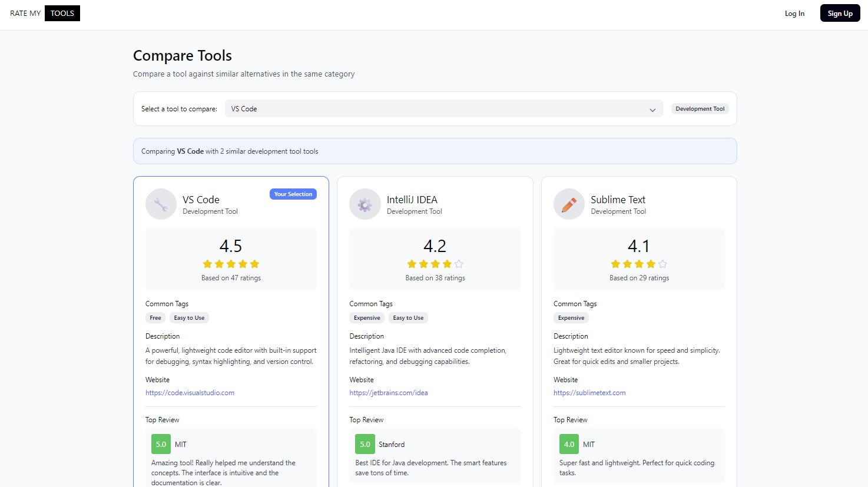
Task: Click the Sublime Text pencil icon
Action: [x=569, y=204]
